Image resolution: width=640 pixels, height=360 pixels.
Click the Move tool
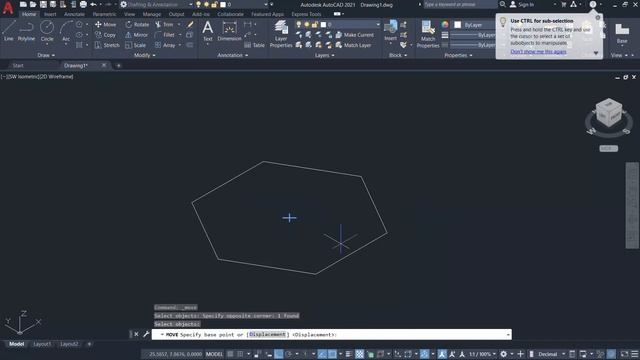pos(105,24)
